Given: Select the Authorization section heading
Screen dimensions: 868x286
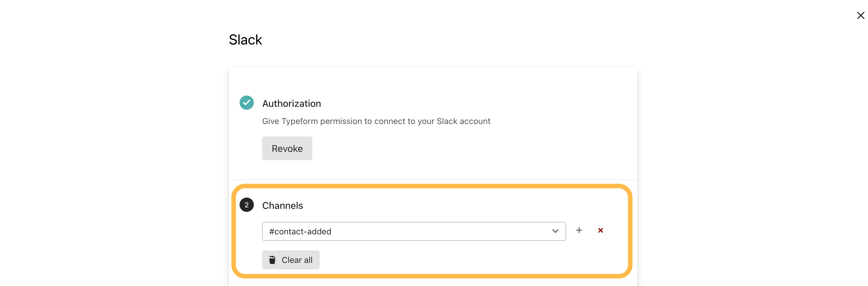Looking at the screenshot, I should [x=291, y=104].
